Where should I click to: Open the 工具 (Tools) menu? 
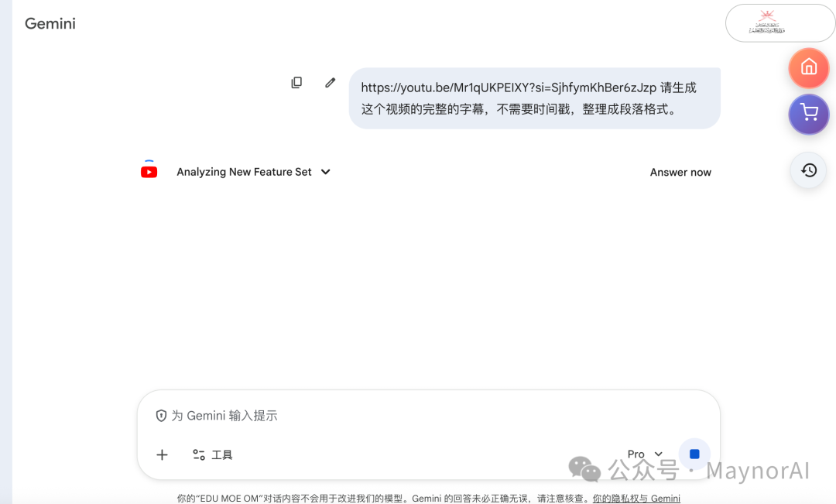[x=211, y=454]
